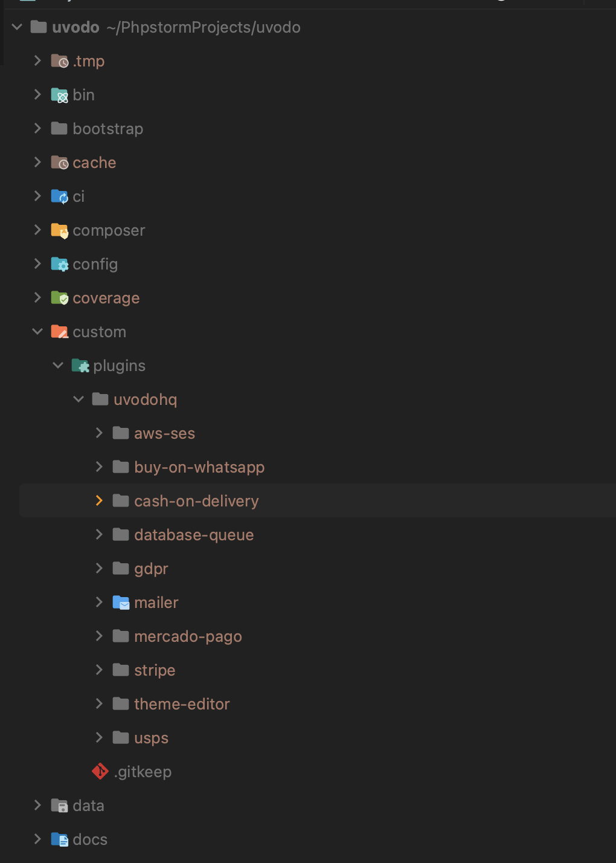Expand the bootstrap folder chevron
Viewport: 616px width, 863px height.
(37, 129)
